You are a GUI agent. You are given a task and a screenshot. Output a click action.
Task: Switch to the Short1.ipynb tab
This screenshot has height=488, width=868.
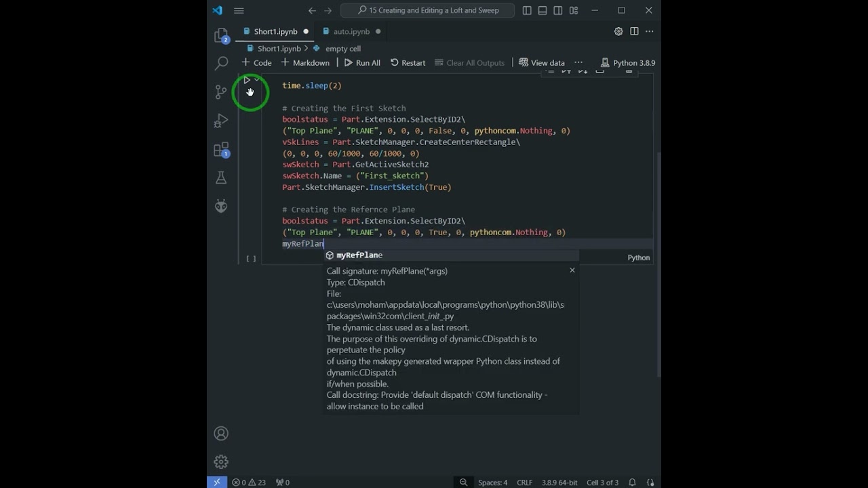(275, 31)
